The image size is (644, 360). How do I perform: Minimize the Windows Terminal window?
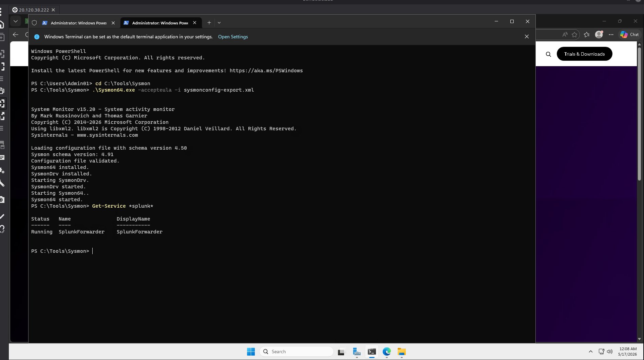tap(496, 21)
